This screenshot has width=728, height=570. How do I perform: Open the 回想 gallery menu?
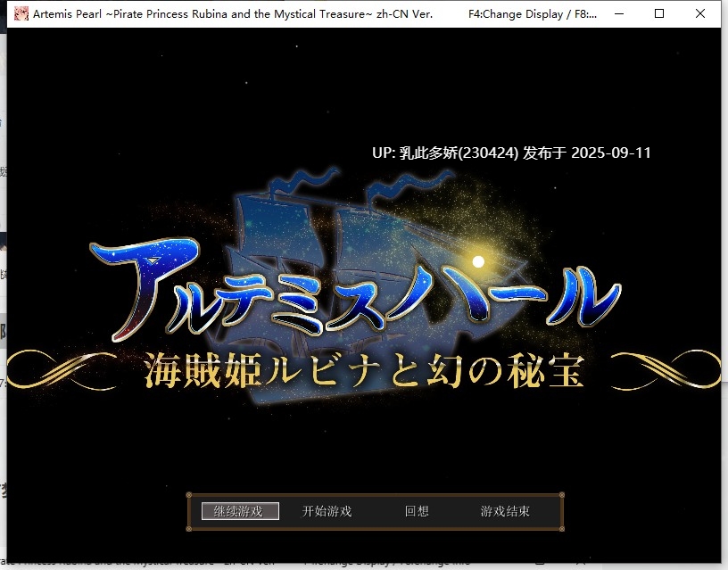click(x=417, y=511)
